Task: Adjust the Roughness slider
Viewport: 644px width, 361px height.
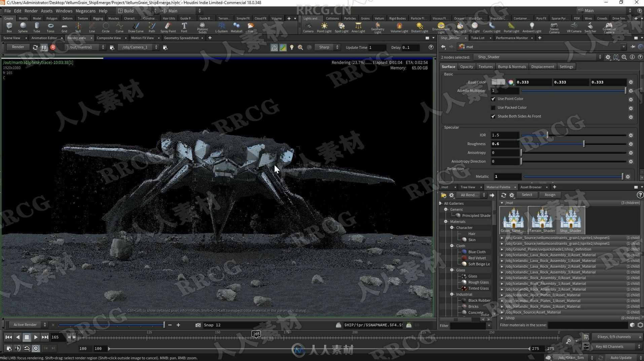Action: tap(573, 144)
